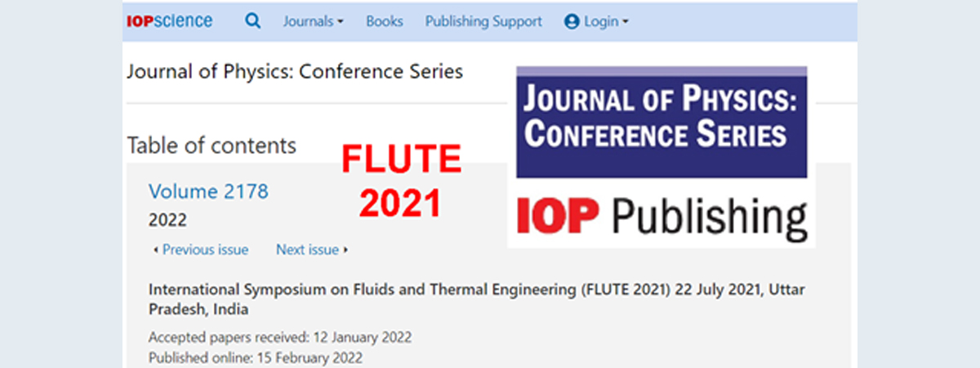Open the Books menu item

385,22
